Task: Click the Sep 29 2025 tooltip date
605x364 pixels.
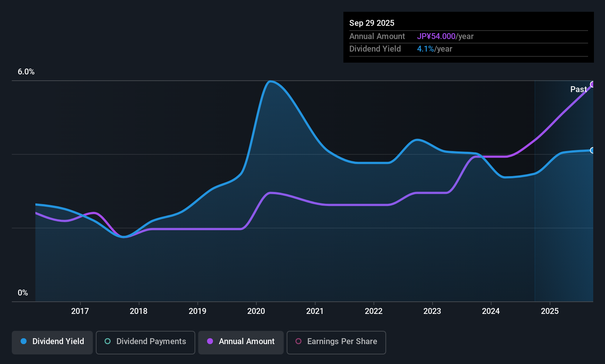Action: 372,23
